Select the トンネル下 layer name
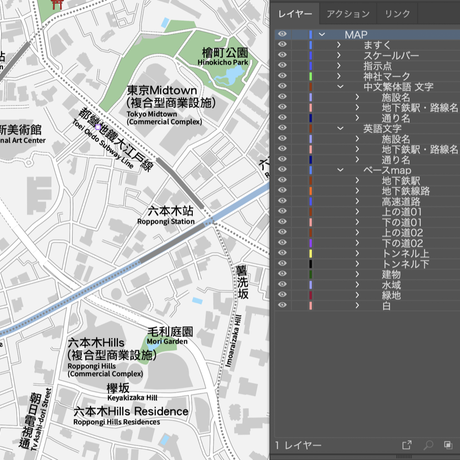 (x=405, y=264)
